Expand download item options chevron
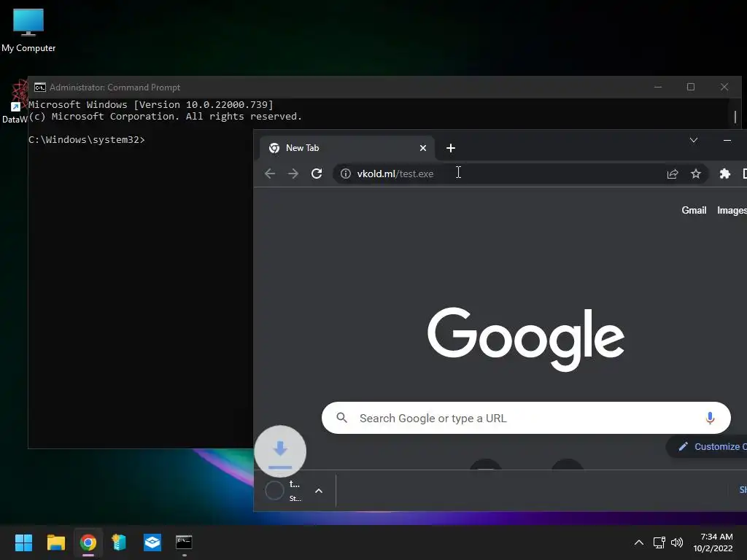747x560 pixels. click(x=319, y=491)
